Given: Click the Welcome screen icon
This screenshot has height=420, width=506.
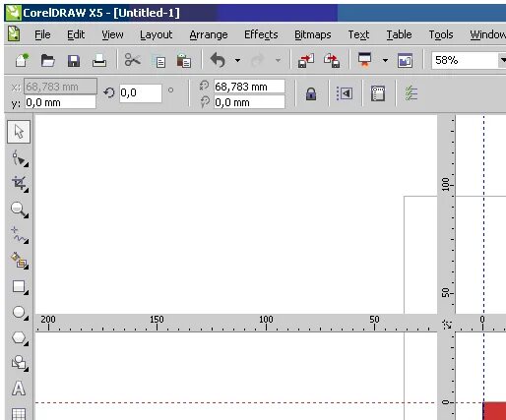Looking at the screenshot, I should coord(405,61).
